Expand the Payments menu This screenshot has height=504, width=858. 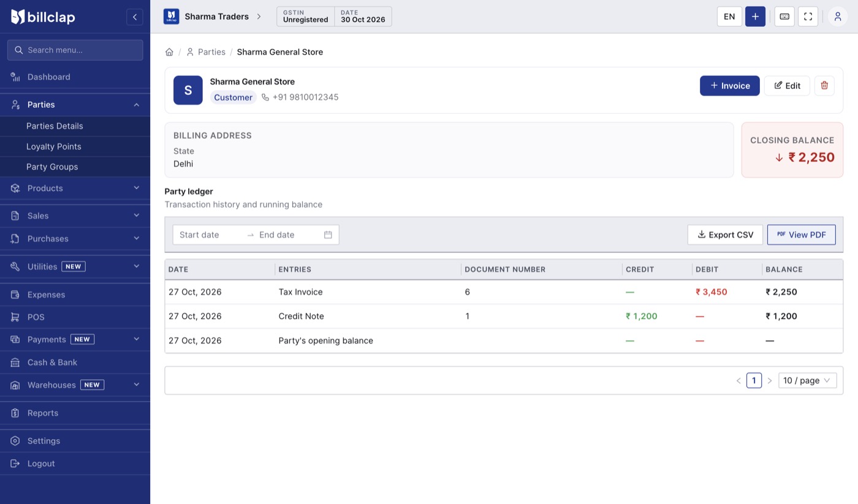coord(137,339)
